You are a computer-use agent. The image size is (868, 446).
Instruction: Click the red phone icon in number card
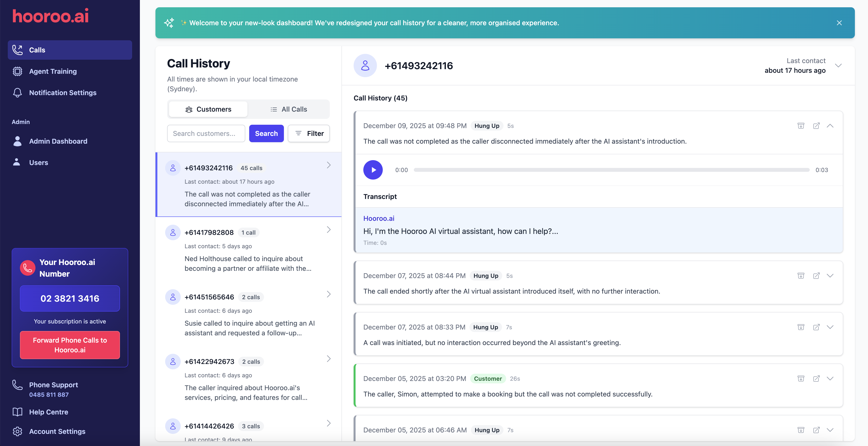point(28,268)
